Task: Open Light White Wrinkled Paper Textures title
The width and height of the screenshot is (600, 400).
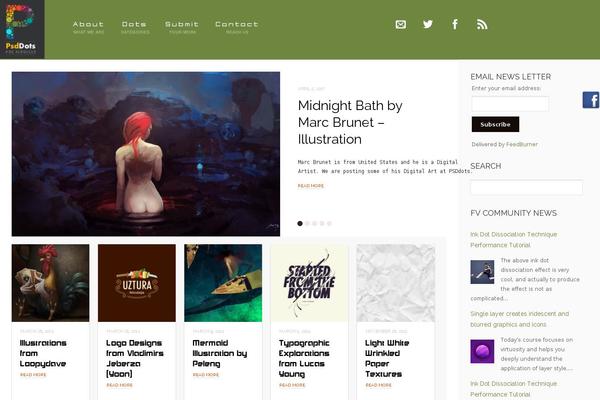Action: tap(387, 358)
